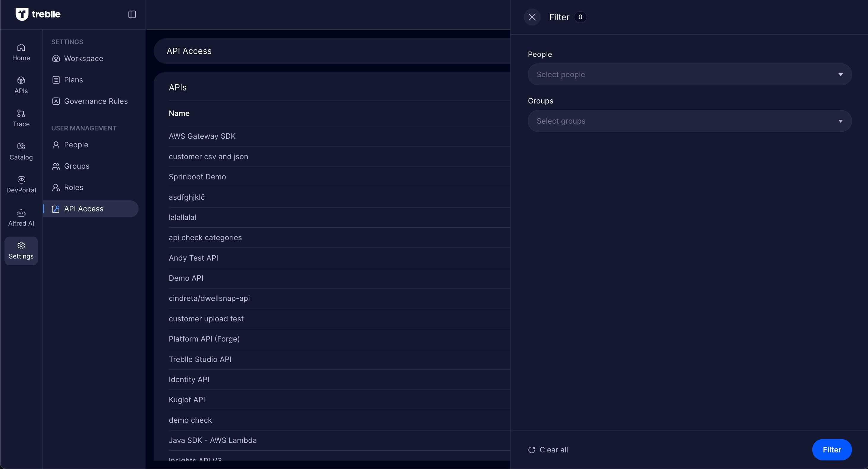The width and height of the screenshot is (868, 469).
Task: Open Governance Rules settings
Action: [95, 101]
